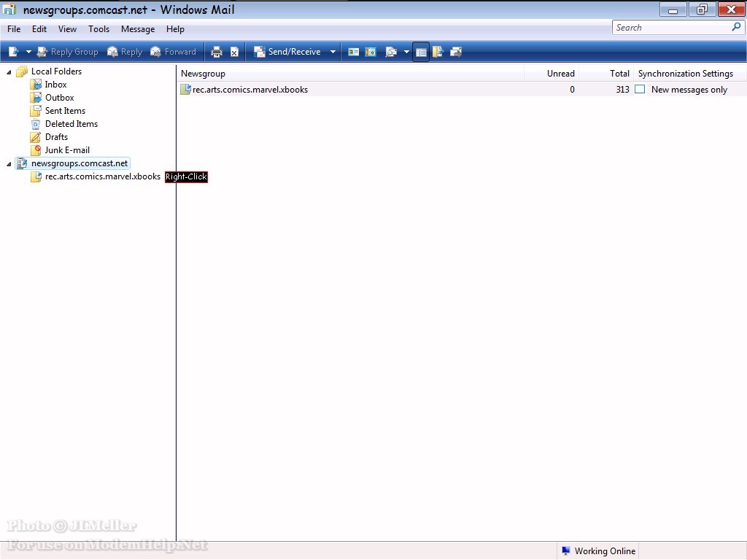Click the total count 313
The width and height of the screenshot is (747, 560).
623,90
